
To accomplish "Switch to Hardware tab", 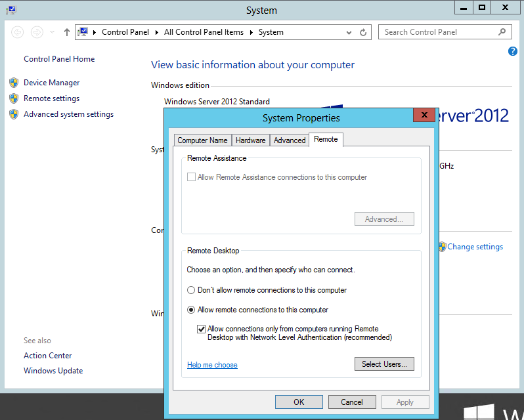I will [251, 140].
